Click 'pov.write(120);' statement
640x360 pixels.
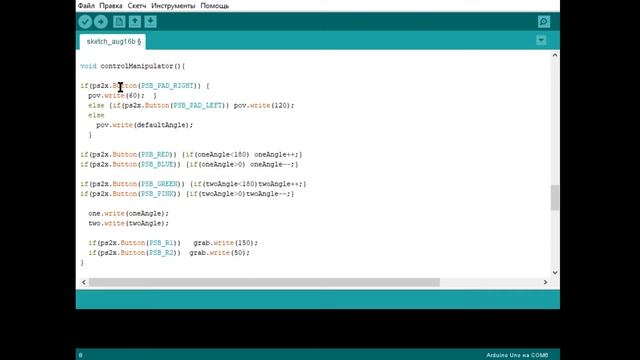tap(264, 105)
